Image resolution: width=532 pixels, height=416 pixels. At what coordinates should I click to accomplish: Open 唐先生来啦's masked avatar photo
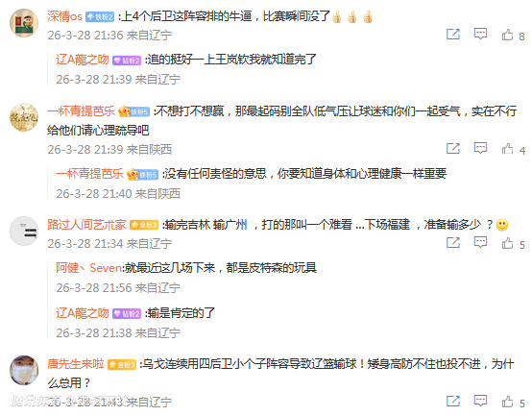pos(24,370)
